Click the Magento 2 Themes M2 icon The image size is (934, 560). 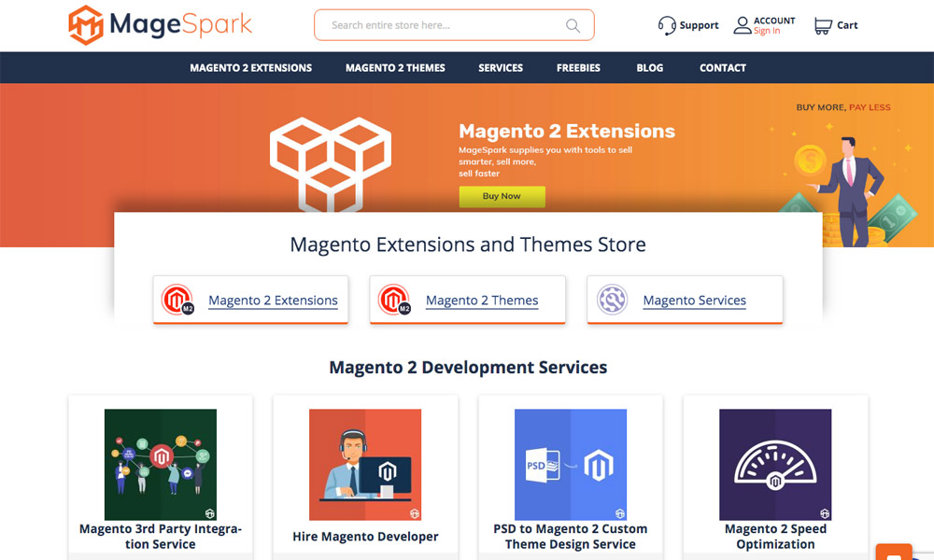(x=394, y=300)
